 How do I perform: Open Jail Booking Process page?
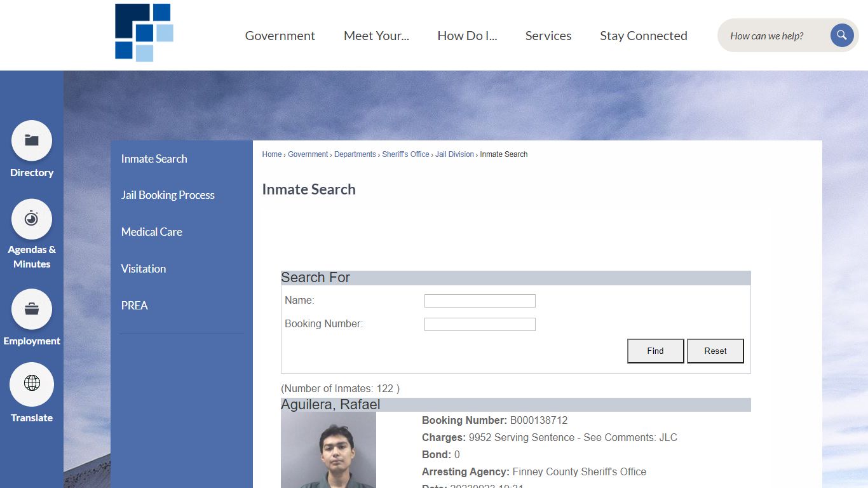(168, 195)
